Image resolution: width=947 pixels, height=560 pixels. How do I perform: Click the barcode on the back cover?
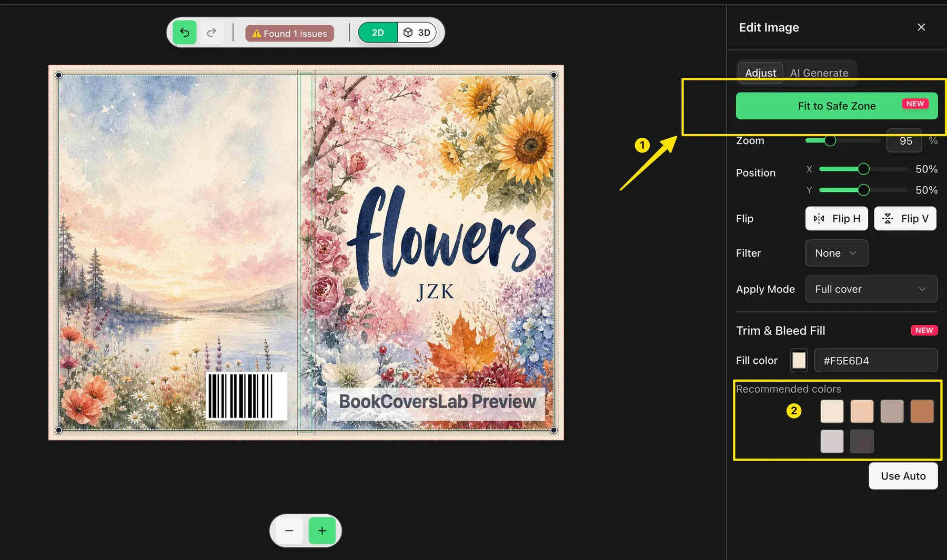click(x=246, y=396)
